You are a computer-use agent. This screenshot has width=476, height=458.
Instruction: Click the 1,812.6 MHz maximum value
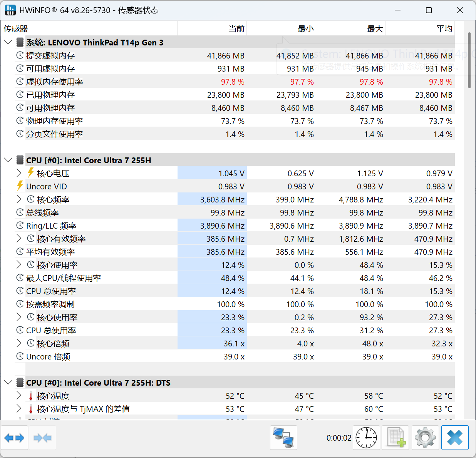point(361,239)
